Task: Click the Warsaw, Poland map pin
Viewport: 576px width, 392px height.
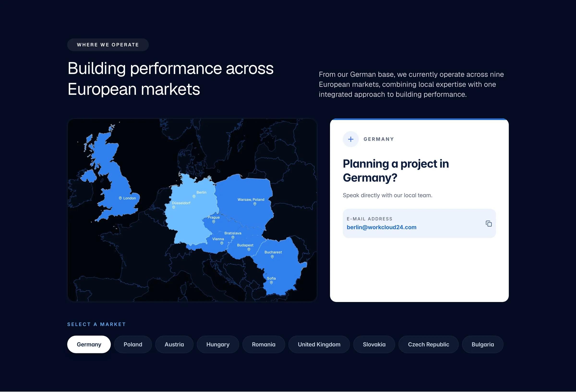Action: 255,204
